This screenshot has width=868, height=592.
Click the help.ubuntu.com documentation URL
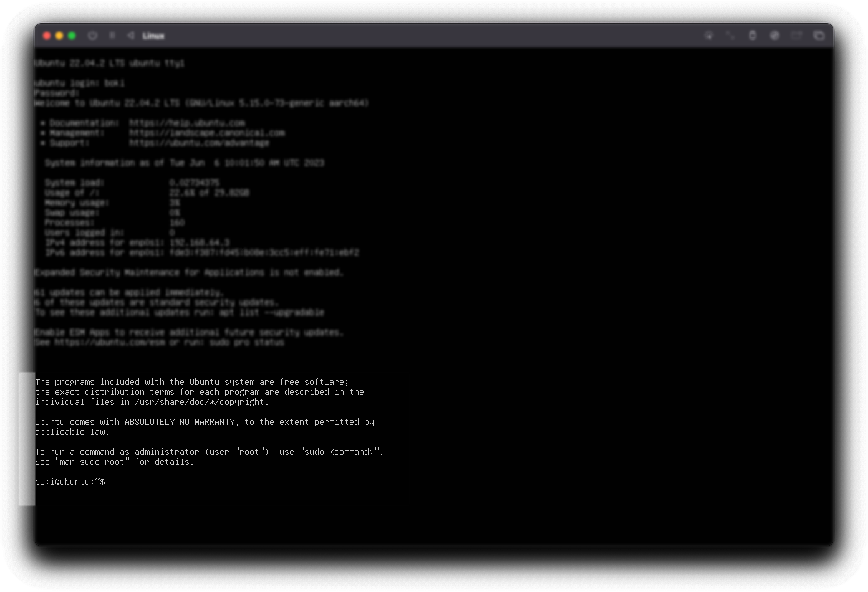(x=187, y=123)
